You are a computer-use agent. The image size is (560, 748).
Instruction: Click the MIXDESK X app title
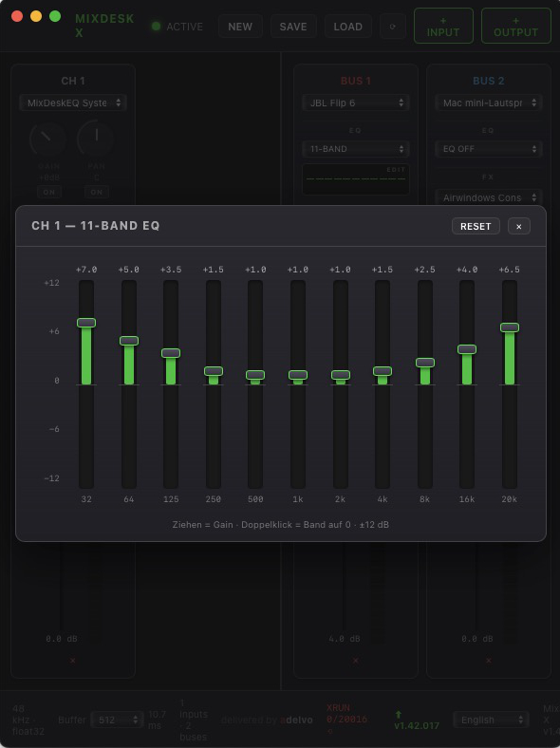(x=104, y=26)
